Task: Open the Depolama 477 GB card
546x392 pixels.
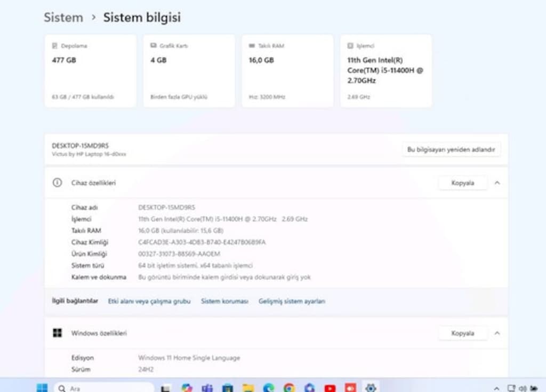Action: 90,71
